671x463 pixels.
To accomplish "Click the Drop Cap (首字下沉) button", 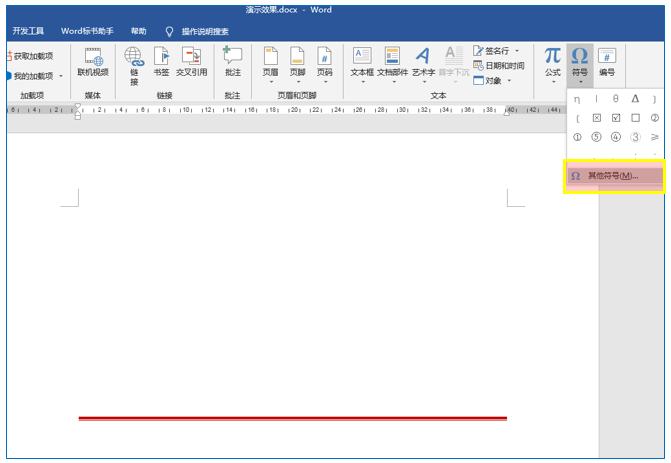I will [454, 65].
